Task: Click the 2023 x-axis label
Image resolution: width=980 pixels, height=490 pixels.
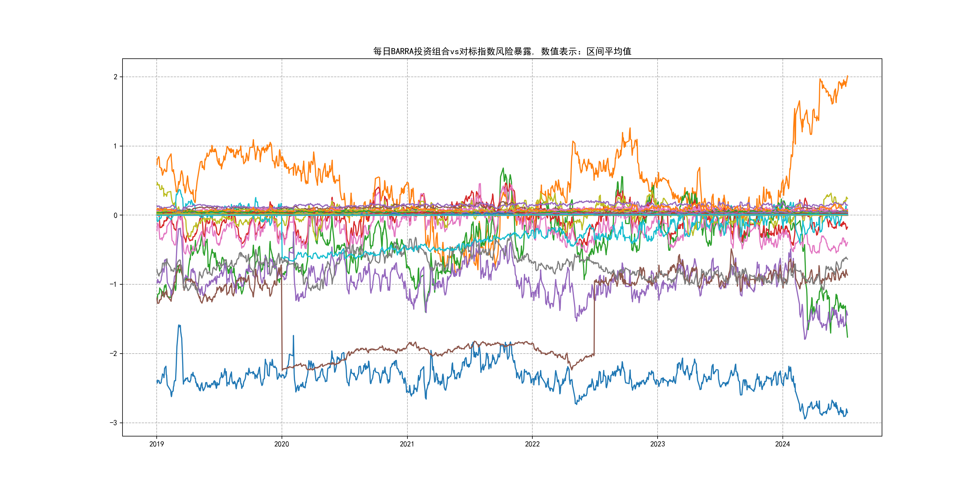Action: (657, 444)
